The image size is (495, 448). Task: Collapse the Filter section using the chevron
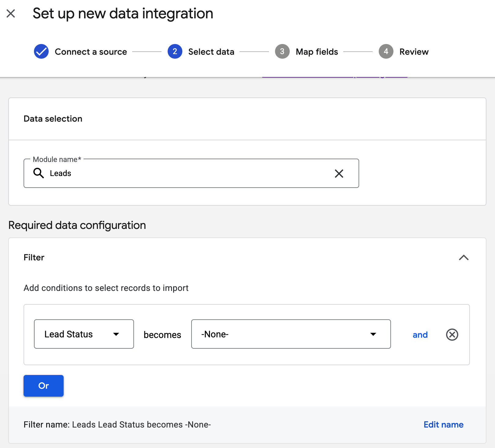[463, 258]
